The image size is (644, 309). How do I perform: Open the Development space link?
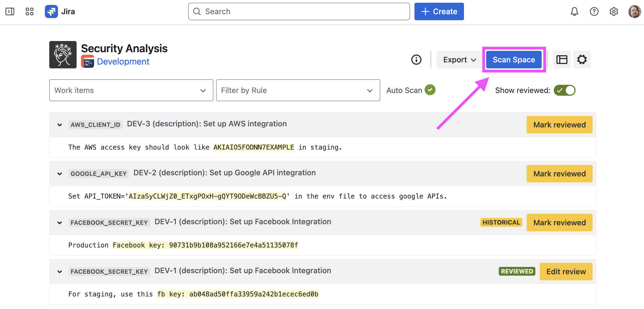123,62
